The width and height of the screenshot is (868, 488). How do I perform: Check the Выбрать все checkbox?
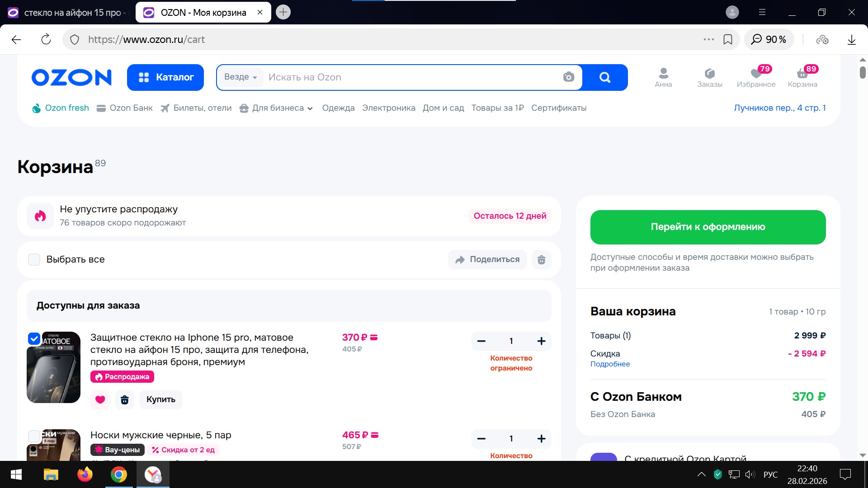34,259
